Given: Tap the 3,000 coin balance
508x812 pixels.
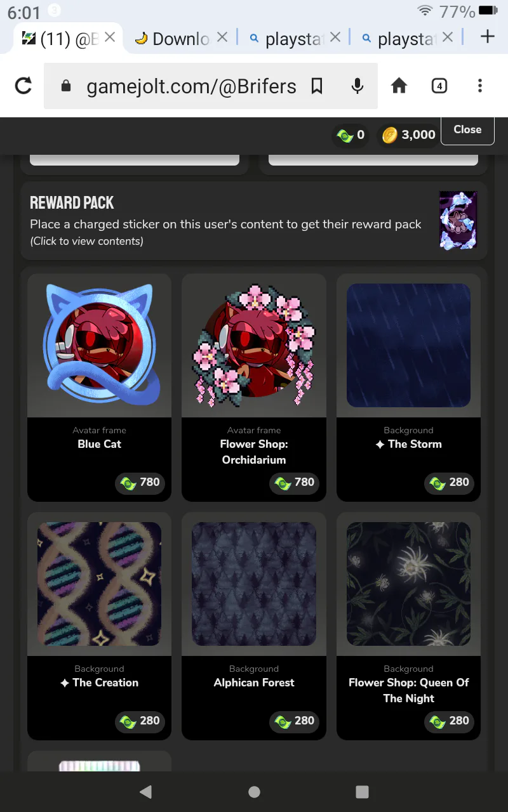Looking at the screenshot, I should tap(408, 135).
